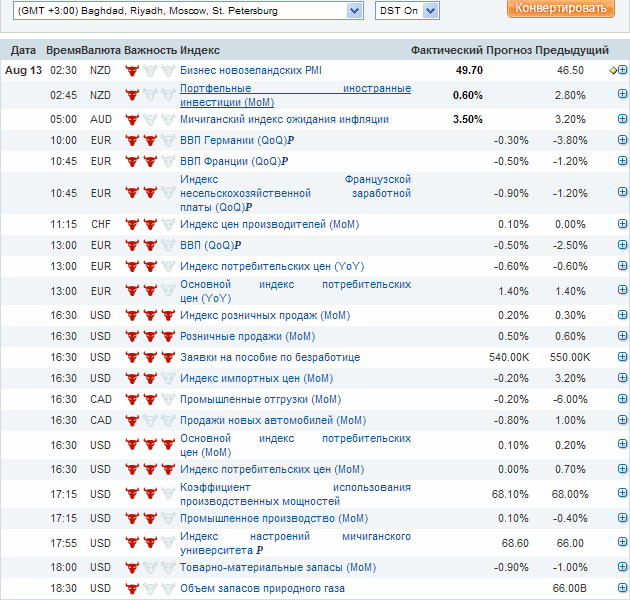Image resolution: width=630 pixels, height=600 pixels.
Task: Click plus icon for Индекс импортных цен row
Action: [622, 377]
